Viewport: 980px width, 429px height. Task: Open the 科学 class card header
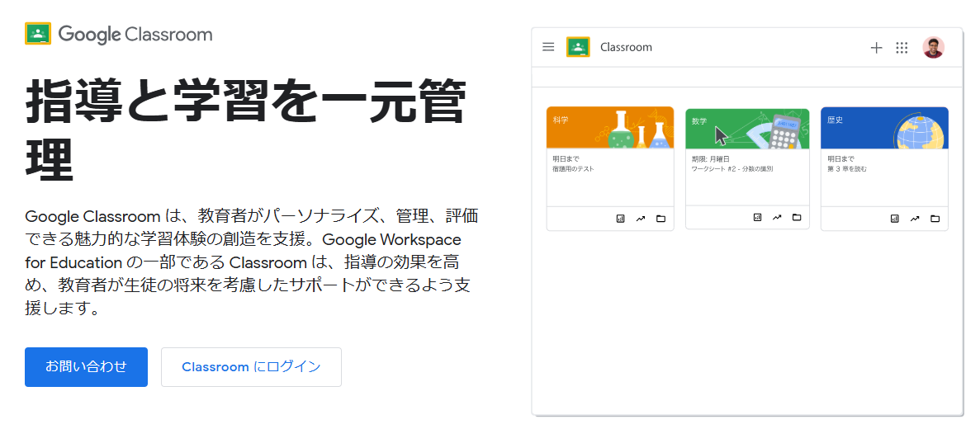(610, 127)
